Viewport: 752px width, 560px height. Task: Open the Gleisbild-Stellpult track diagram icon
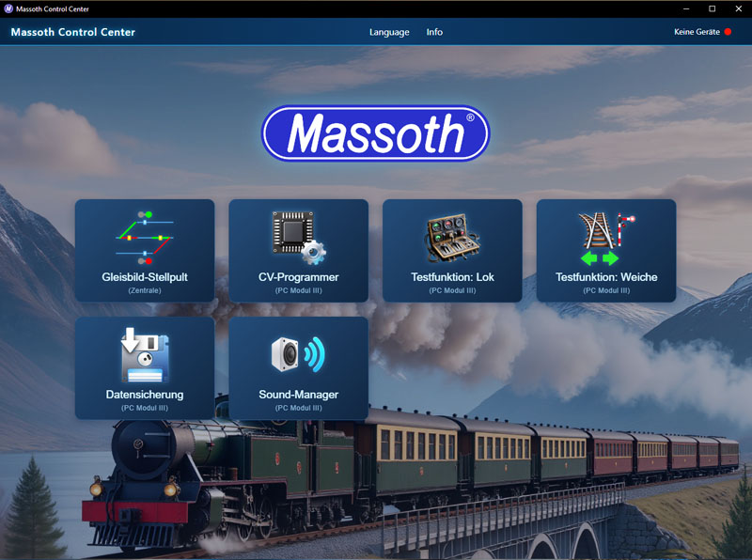tap(144, 239)
